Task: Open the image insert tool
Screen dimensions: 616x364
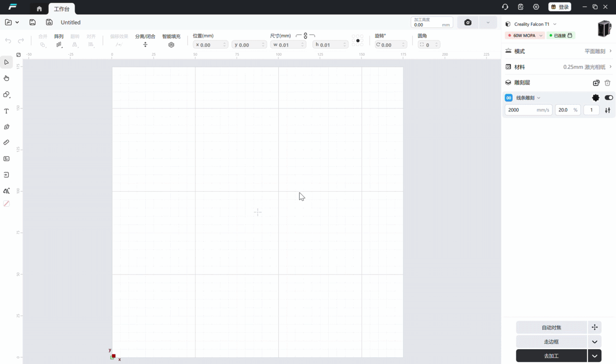Action: (x=6, y=159)
